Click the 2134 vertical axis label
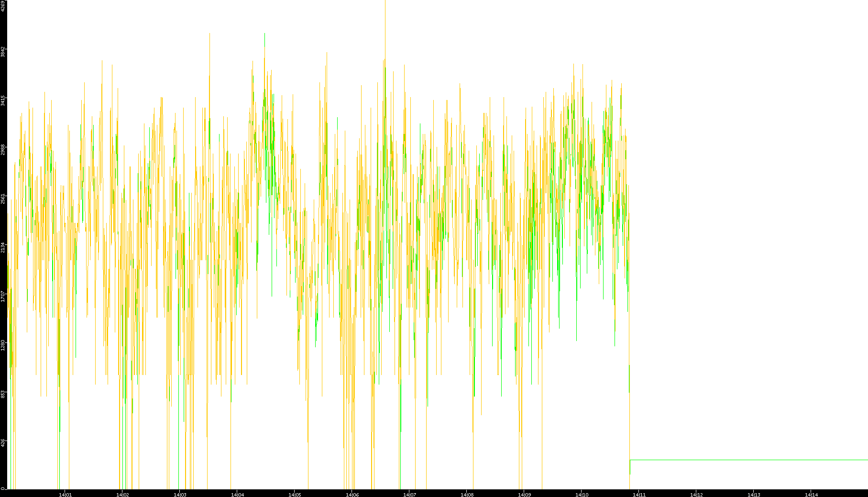This screenshot has width=868, height=497. (x=3, y=247)
